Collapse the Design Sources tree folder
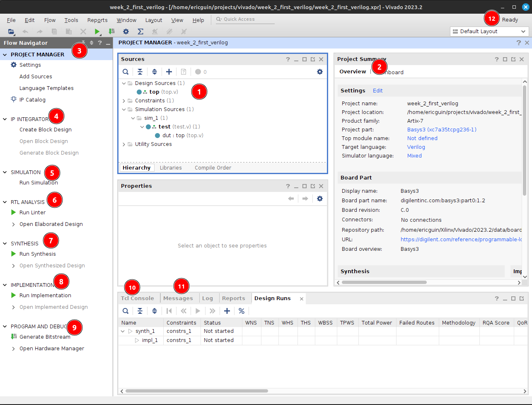Image resolution: width=532 pixels, height=405 pixels. coord(124,83)
